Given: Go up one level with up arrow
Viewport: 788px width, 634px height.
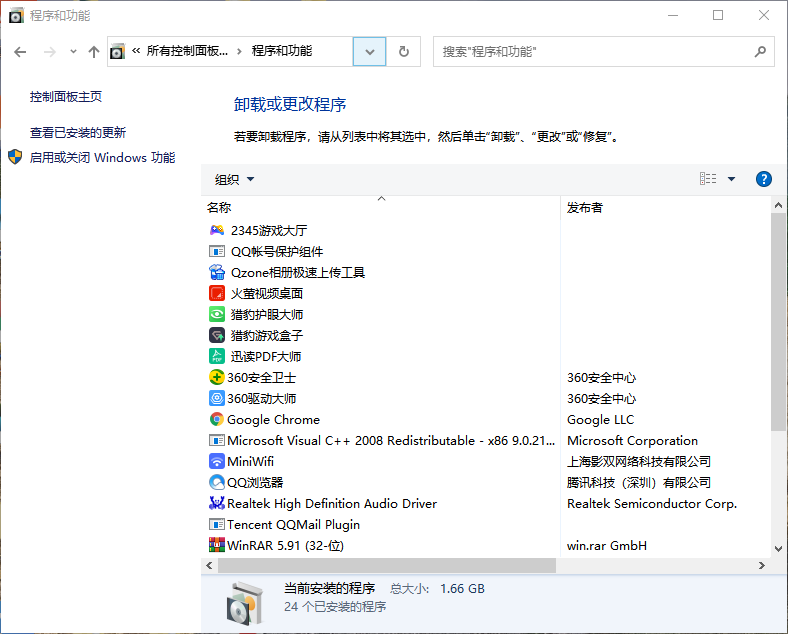Looking at the screenshot, I should click(94, 52).
